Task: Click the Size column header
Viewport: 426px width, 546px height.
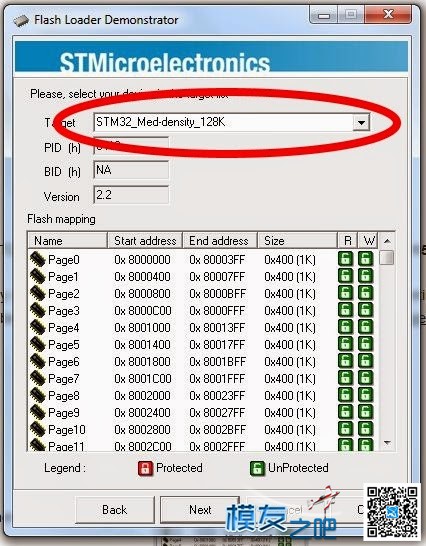Action: click(297, 241)
